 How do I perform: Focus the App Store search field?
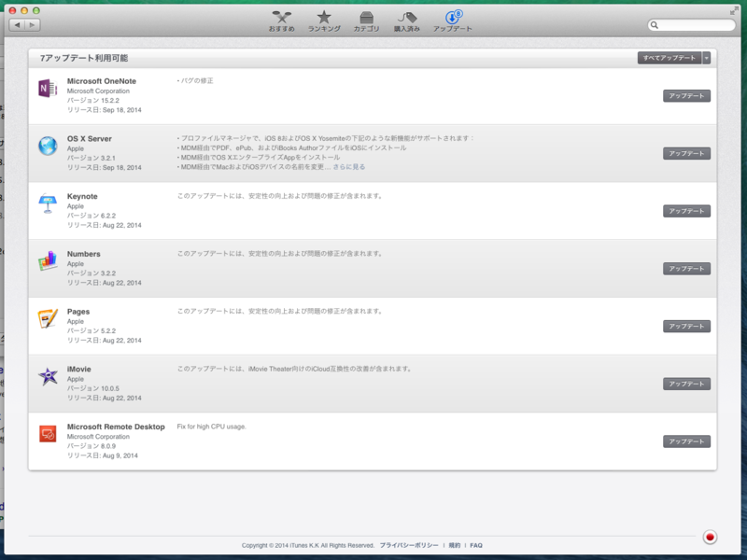691,25
